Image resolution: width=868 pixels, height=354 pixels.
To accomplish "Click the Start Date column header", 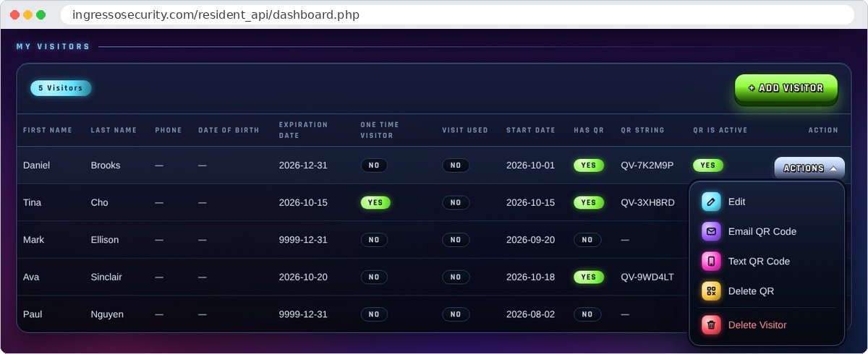I will click(x=531, y=130).
